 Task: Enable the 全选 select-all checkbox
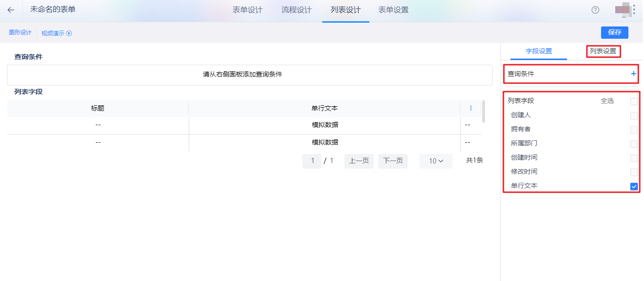(x=634, y=101)
